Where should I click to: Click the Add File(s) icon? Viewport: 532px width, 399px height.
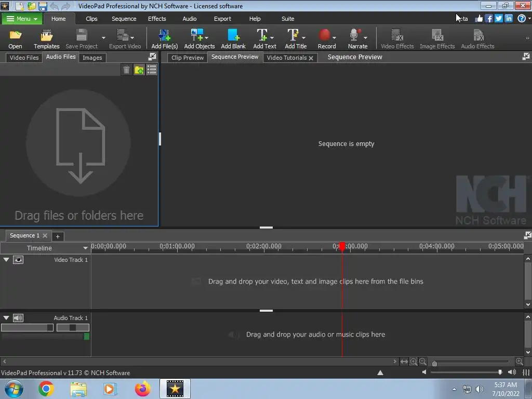165,35
